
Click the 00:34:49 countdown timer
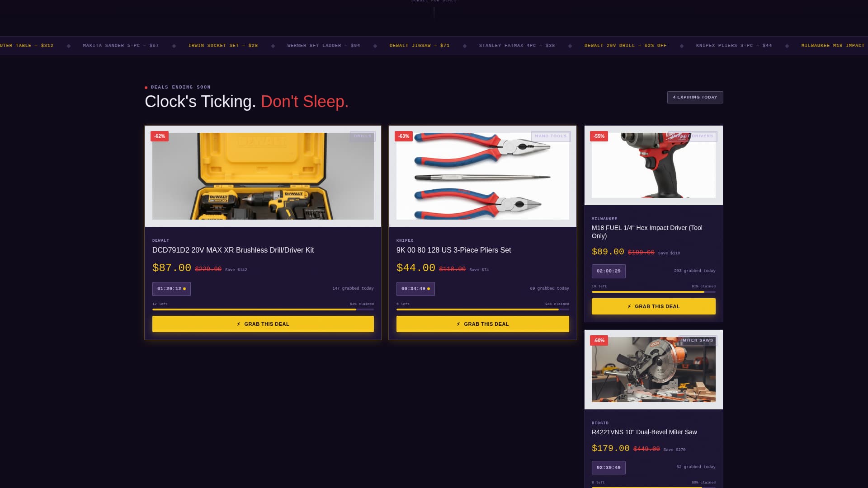(x=415, y=289)
